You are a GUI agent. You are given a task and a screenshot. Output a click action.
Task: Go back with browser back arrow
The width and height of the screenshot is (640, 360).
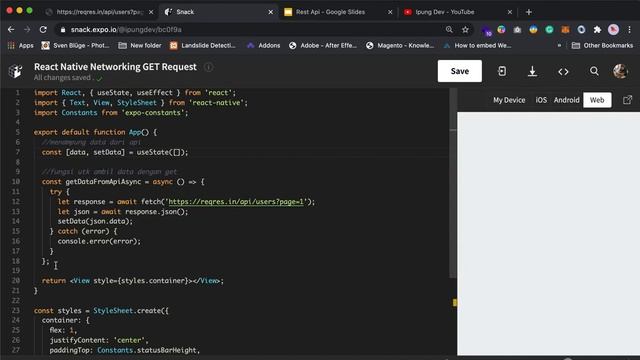coord(11,29)
